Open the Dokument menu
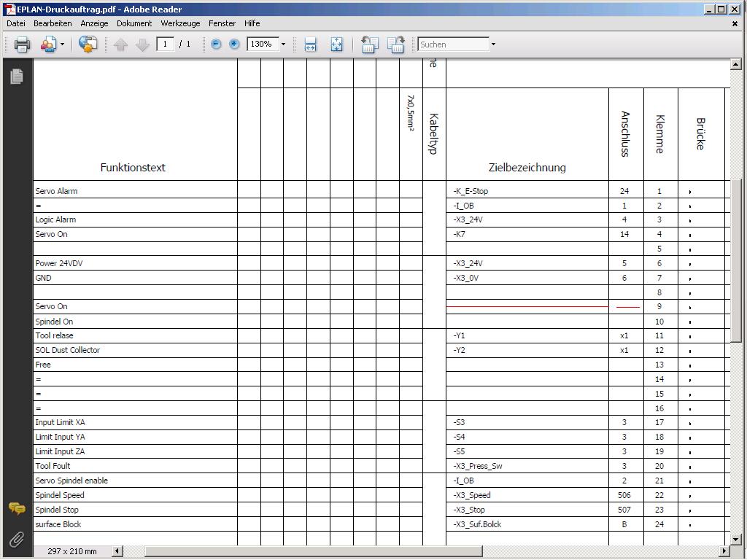The width and height of the screenshot is (747, 560). pyautogui.click(x=134, y=23)
